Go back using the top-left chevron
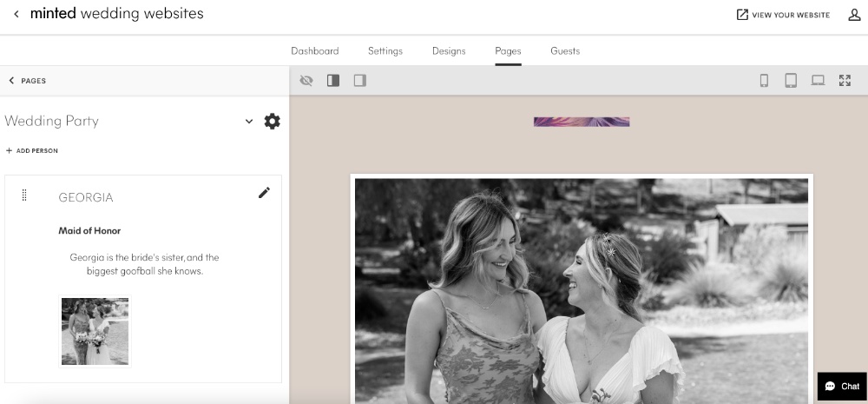 coord(16,15)
